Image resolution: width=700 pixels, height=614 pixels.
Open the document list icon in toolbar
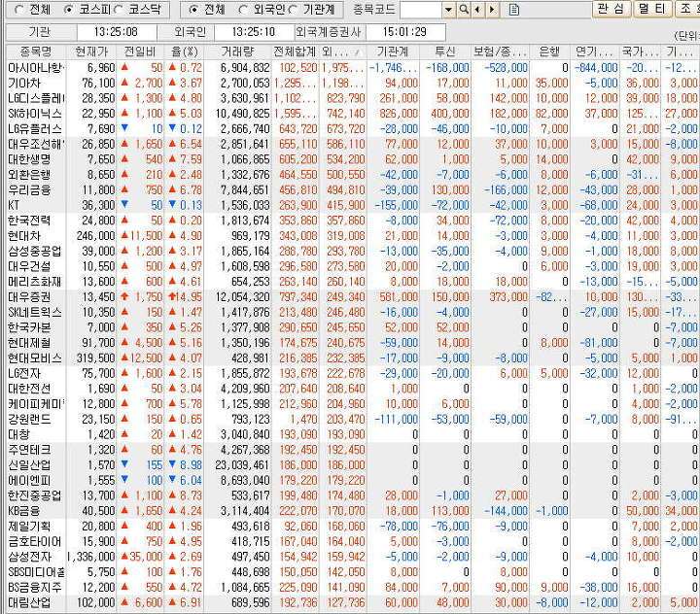click(x=514, y=10)
